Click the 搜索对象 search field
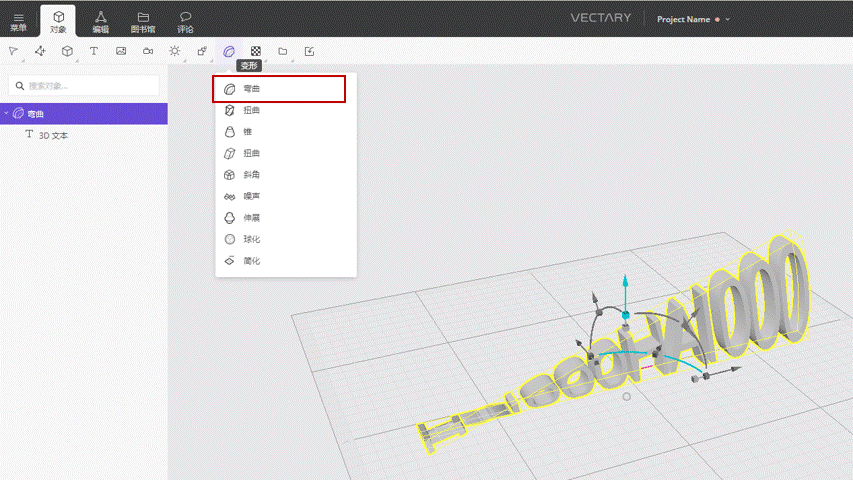Screen dimensions: 853x480 [x=84, y=86]
